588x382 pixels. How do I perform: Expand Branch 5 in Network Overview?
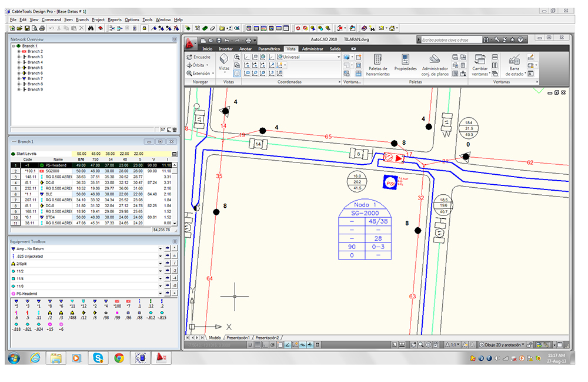click(x=19, y=68)
